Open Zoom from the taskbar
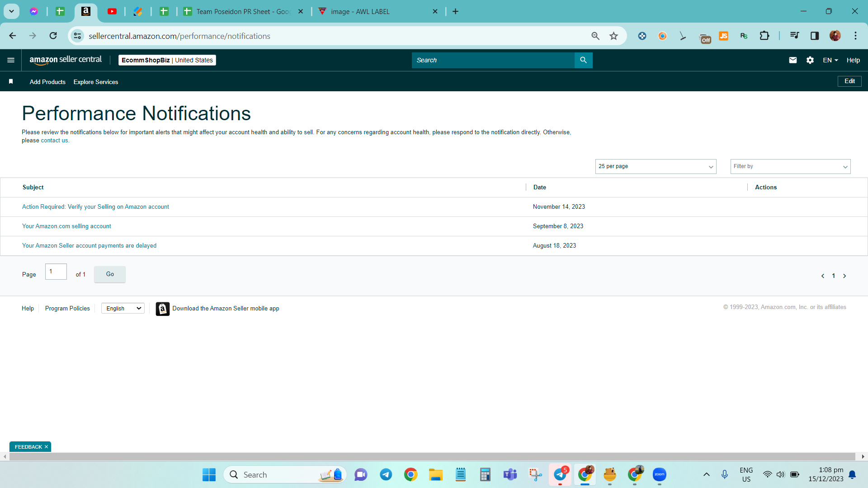 (660, 474)
